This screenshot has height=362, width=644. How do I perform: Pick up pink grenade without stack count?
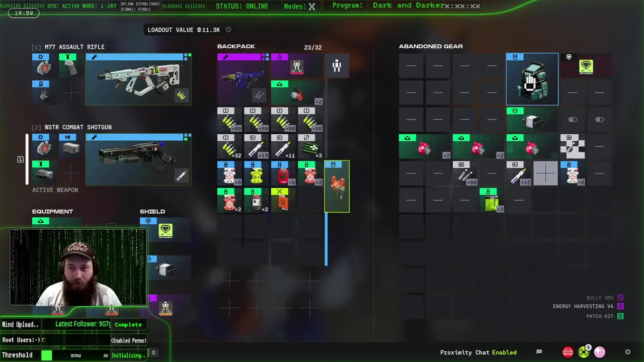[x=532, y=146]
